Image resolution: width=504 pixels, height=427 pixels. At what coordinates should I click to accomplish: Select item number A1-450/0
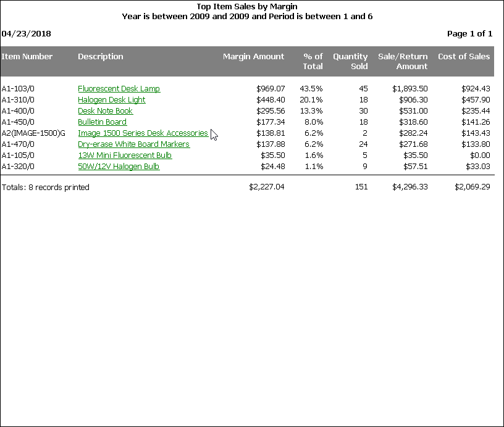(x=18, y=122)
